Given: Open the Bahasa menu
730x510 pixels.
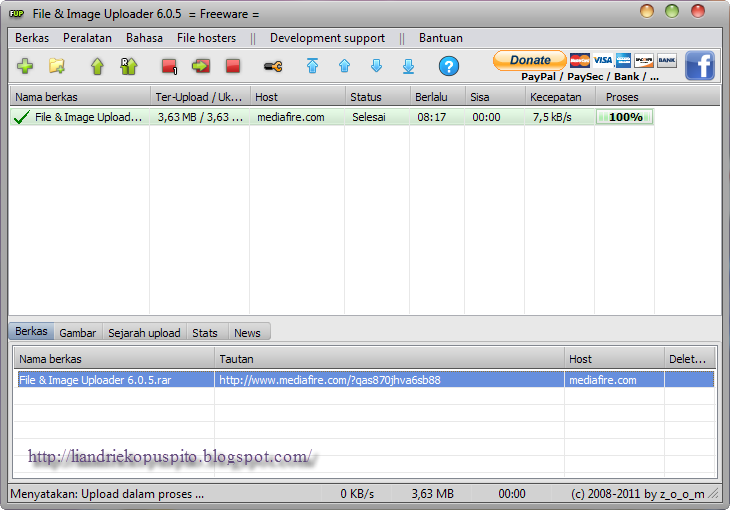Looking at the screenshot, I should coord(144,38).
